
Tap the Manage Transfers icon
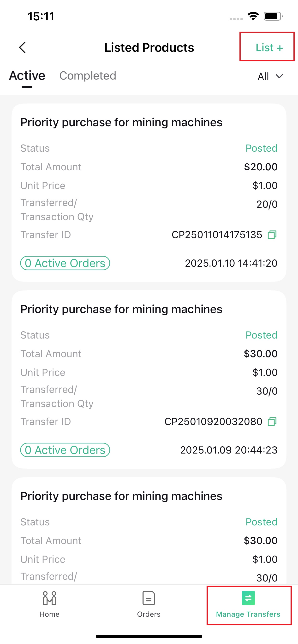coord(248,598)
